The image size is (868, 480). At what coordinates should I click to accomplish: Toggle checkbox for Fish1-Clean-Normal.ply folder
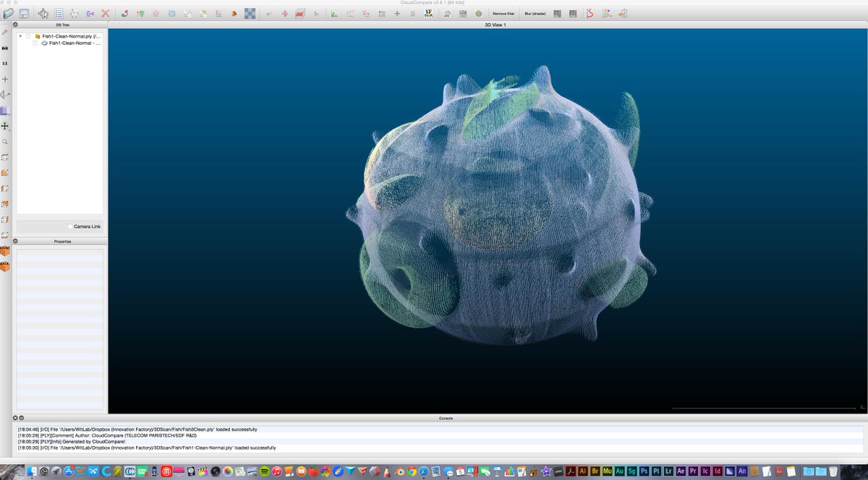(x=28, y=35)
